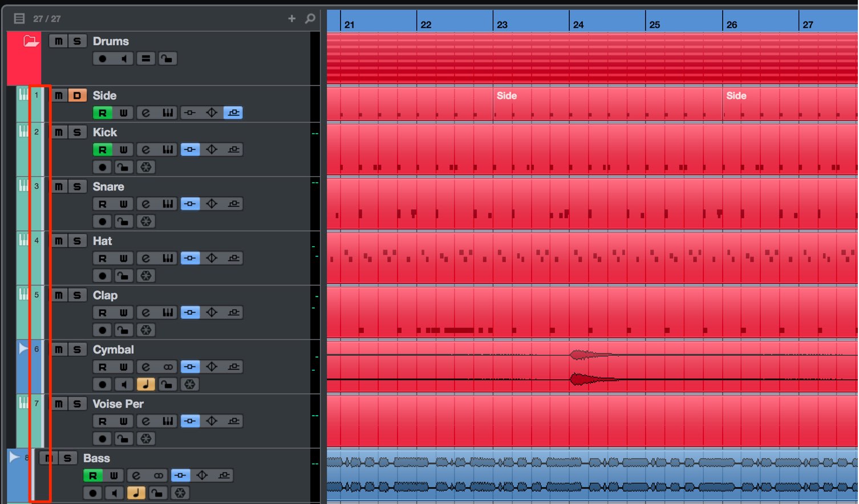
Task: Open Bass track channel settings 'e'
Action: [x=136, y=475]
